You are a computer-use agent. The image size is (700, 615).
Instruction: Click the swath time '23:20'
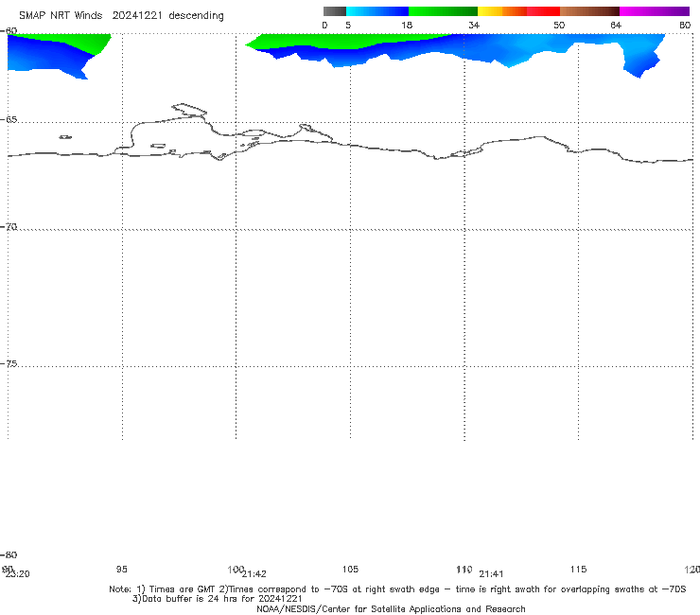pyautogui.click(x=17, y=574)
